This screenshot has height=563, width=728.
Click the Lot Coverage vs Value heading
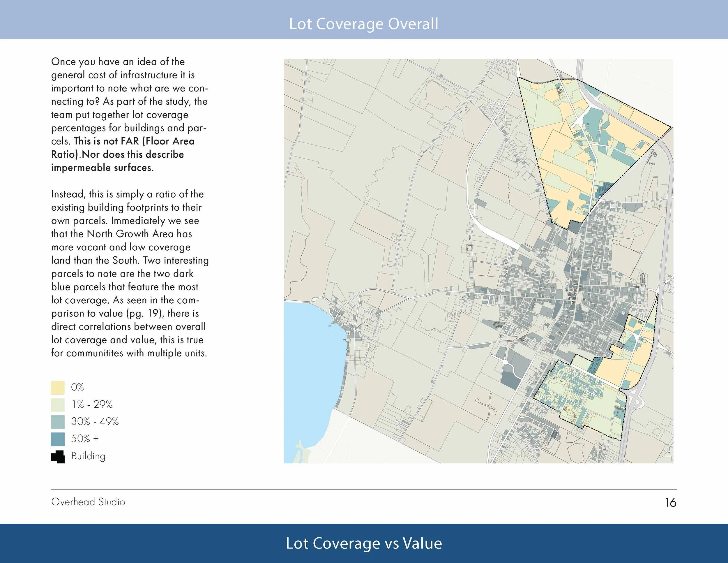[x=364, y=543]
